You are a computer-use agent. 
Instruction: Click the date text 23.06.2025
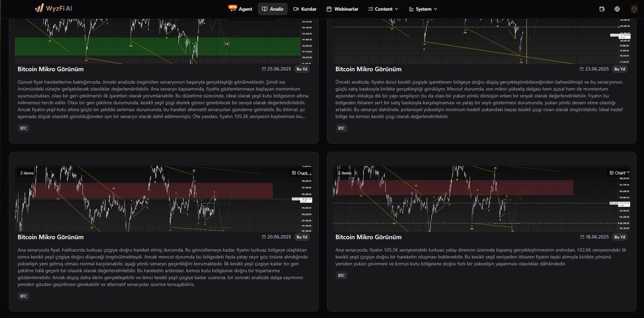pos(597,69)
